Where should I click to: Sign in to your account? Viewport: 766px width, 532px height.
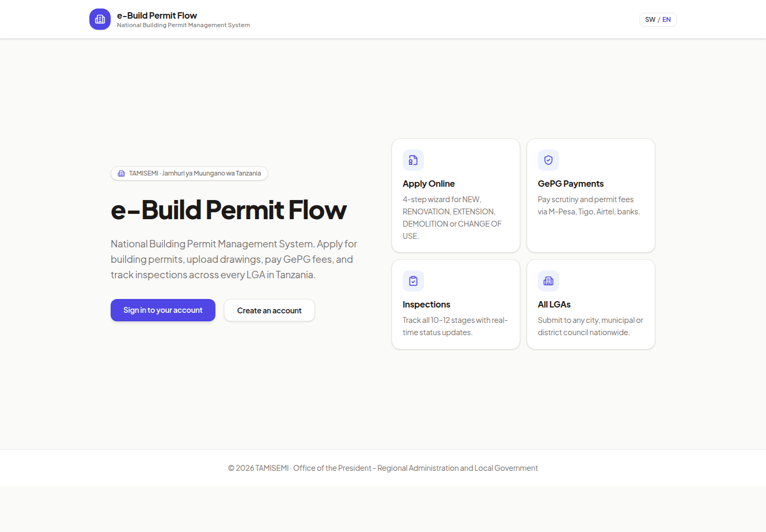point(163,310)
